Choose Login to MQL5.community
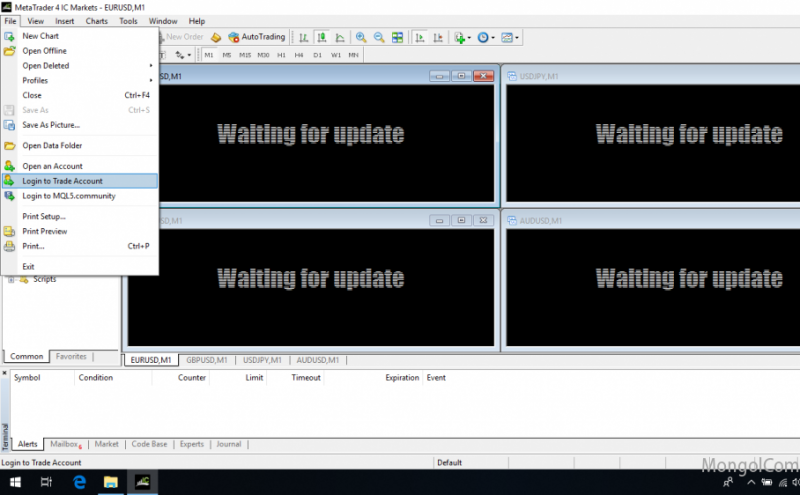Viewport: 800px width, 495px height. pyautogui.click(x=80, y=195)
